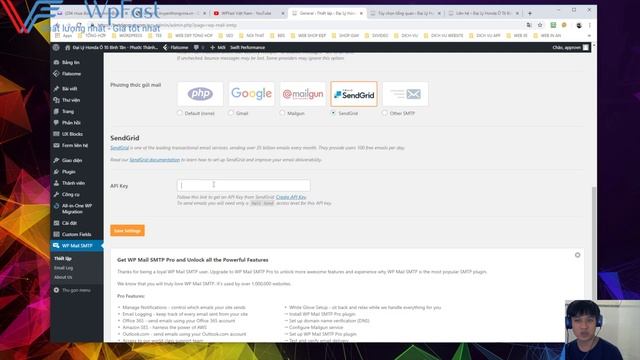The height and width of the screenshot is (360, 640).
Task: Open Bài viết pin icon in sidebar
Action: click(x=56, y=89)
